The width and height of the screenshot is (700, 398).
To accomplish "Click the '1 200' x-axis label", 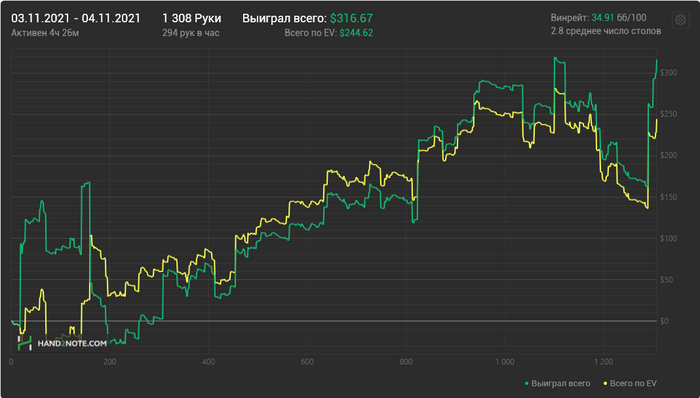I will click(604, 361).
